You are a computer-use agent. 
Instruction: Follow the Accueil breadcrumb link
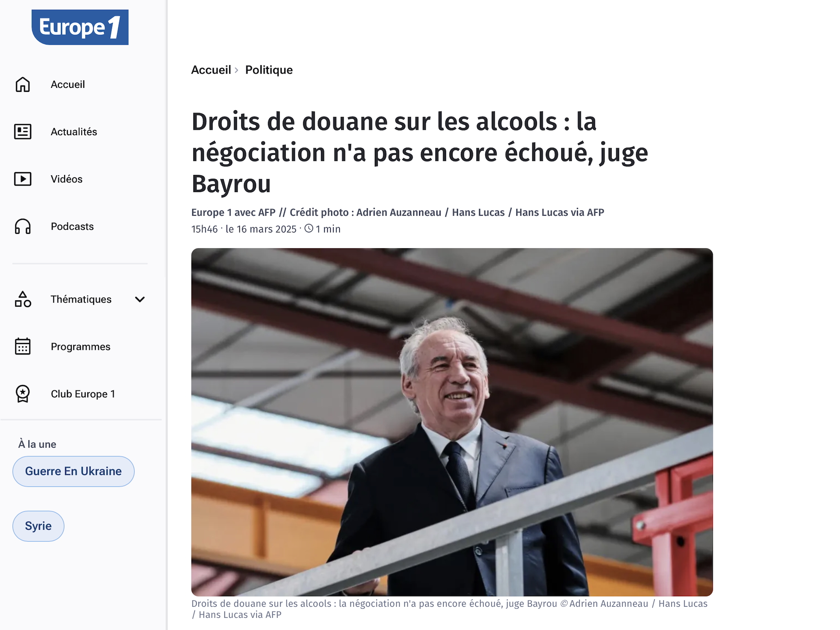[211, 70]
